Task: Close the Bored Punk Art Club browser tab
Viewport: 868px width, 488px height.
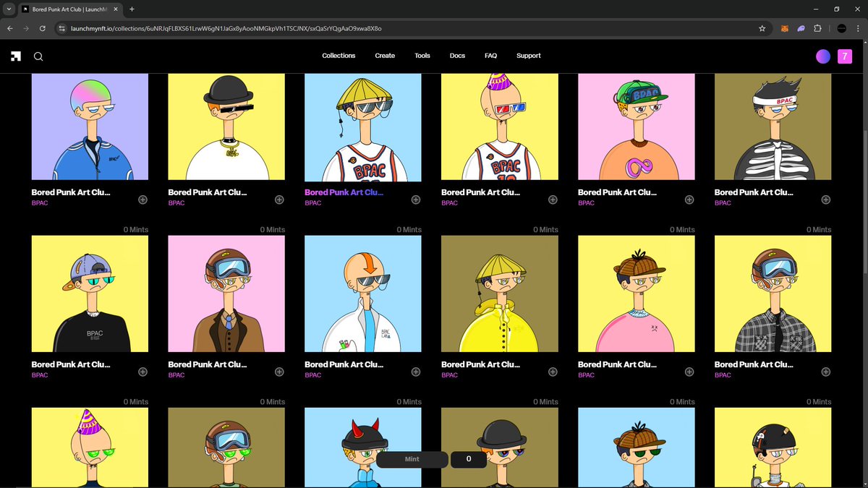Action: 115,9
